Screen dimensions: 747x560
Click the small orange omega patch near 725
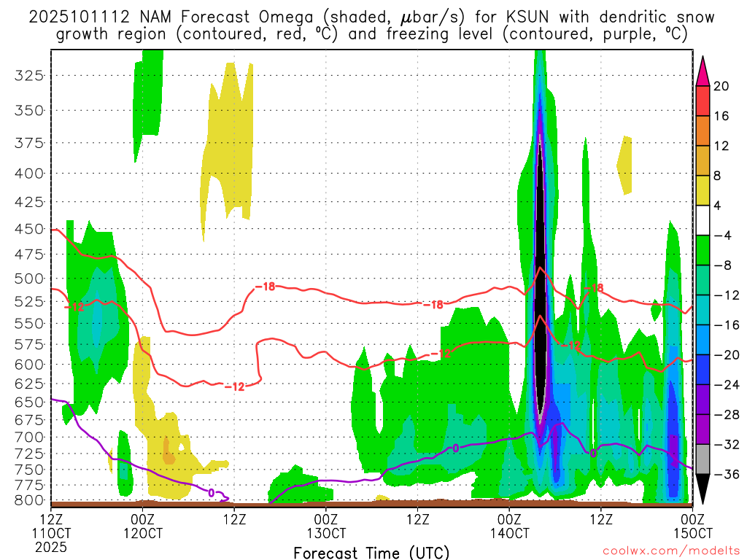coord(168,452)
